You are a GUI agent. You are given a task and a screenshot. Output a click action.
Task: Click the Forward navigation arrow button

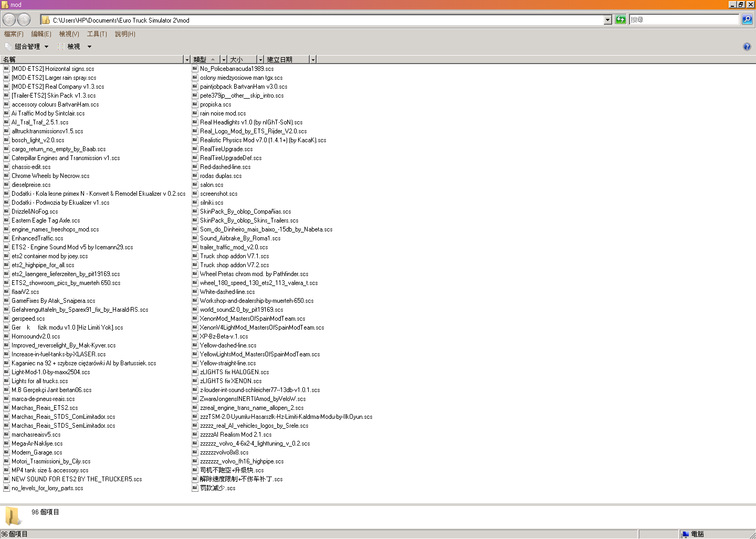[24, 20]
